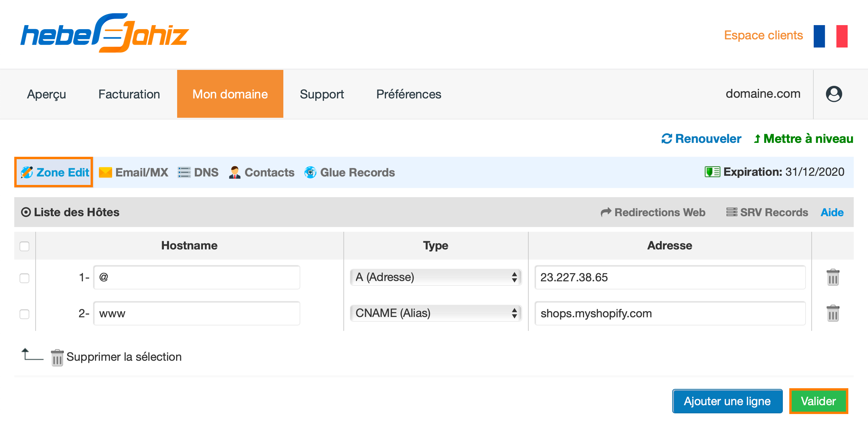Delete the www row via trash icon
The height and width of the screenshot is (432, 868).
click(833, 313)
